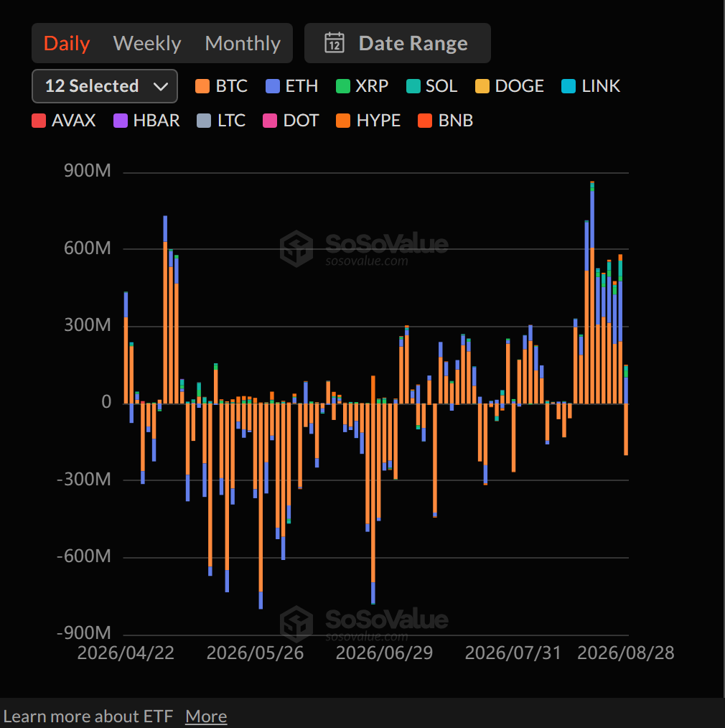
Task: Toggle the BTC legend series
Action: point(221,86)
